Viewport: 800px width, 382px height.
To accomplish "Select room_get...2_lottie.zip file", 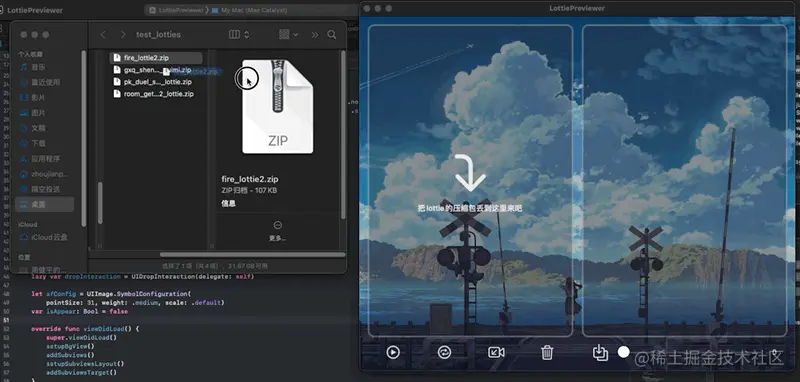I will [x=156, y=94].
